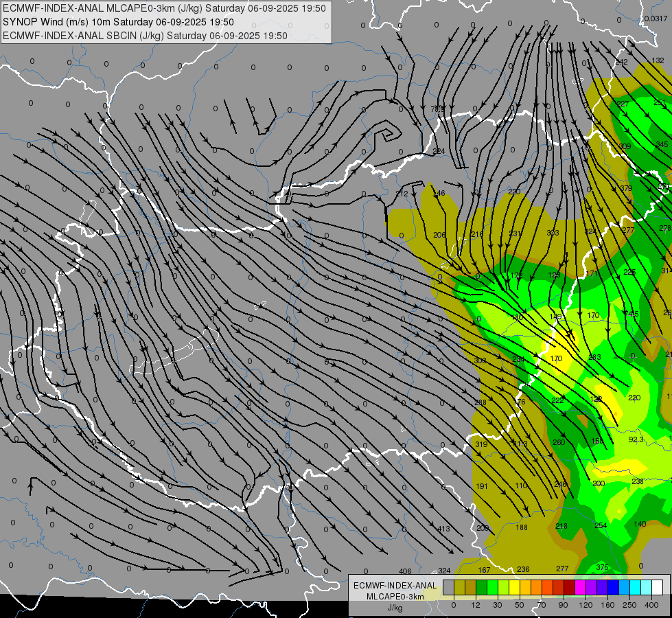Click the header line ECMWF-INDEX-ANAL MLCAPE0-3km
Image resolution: width=672 pixels, height=618 pixels.
pyautogui.click(x=164, y=8)
